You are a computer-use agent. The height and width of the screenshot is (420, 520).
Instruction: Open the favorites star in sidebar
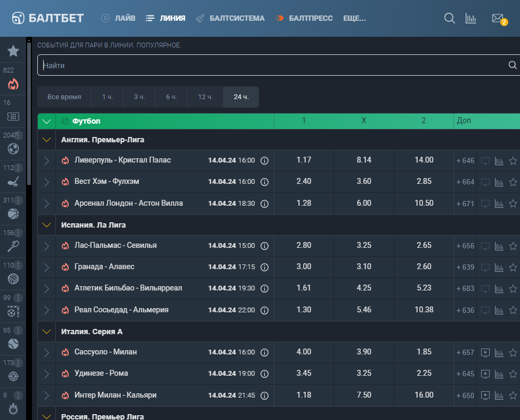pos(13,51)
